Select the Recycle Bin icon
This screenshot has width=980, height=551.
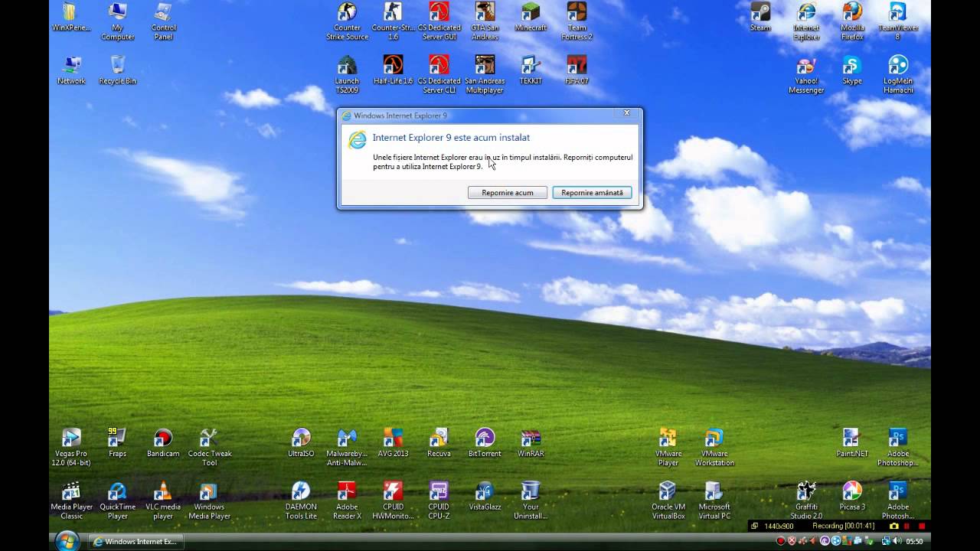coord(117,70)
